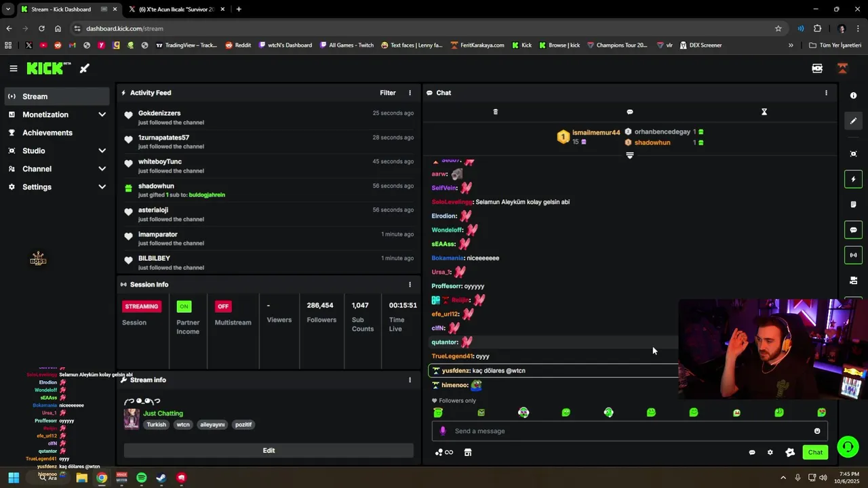
Task: Open the Reddit bookmark
Action: coord(238,45)
